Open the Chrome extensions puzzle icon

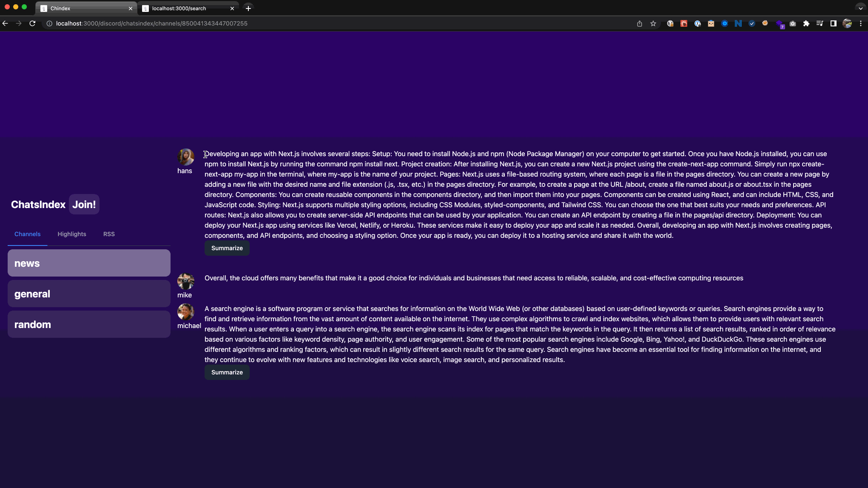point(806,24)
